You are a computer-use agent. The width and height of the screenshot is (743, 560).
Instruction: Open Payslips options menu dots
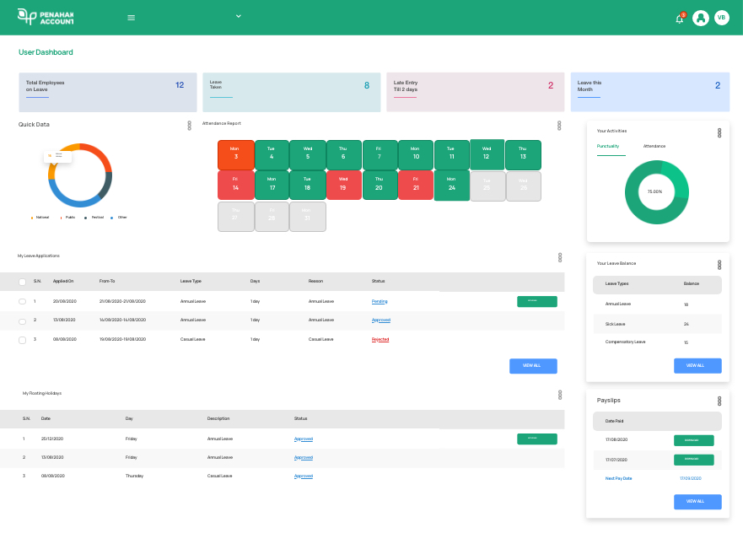pos(719,401)
